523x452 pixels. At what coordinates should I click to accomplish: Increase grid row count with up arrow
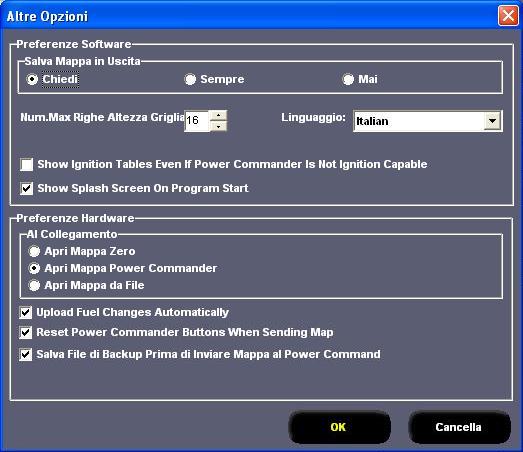coord(218,115)
